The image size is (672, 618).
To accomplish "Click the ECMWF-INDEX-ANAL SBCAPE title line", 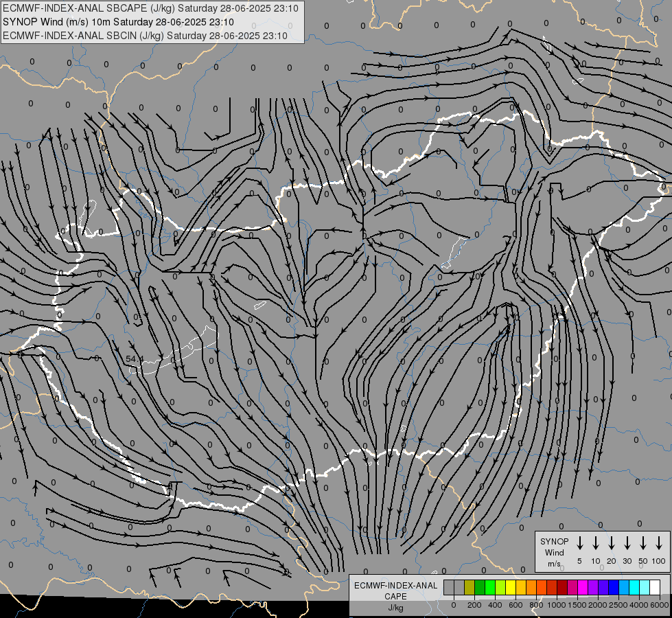I will tap(150, 8).
